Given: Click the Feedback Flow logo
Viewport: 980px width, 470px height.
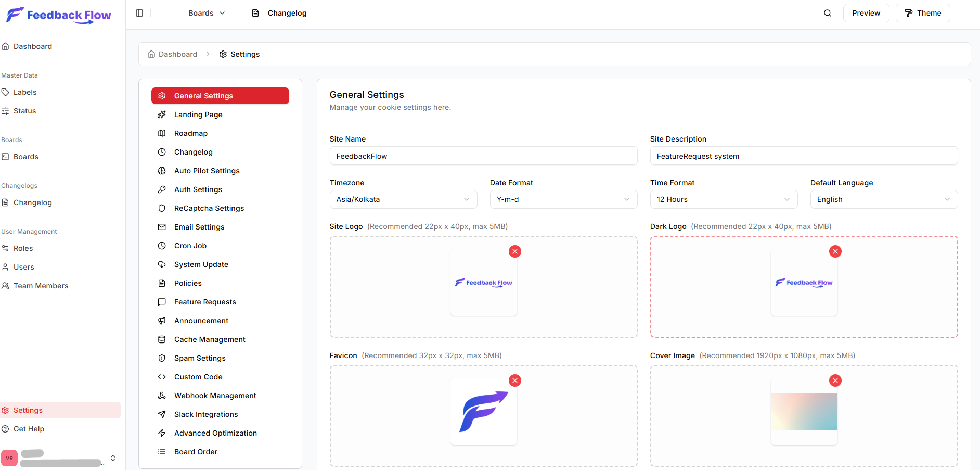Looking at the screenshot, I should [x=59, y=15].
